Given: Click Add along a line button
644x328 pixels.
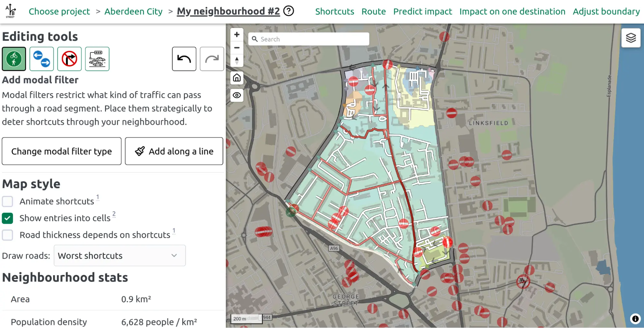Looking at the screenshot, I should (x=174, y=151).
